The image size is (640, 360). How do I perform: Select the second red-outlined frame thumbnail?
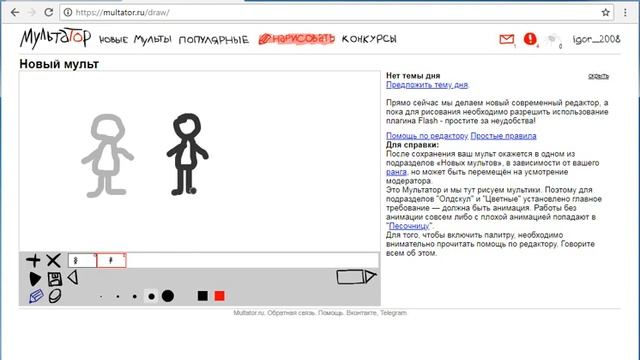coord(111,260)
